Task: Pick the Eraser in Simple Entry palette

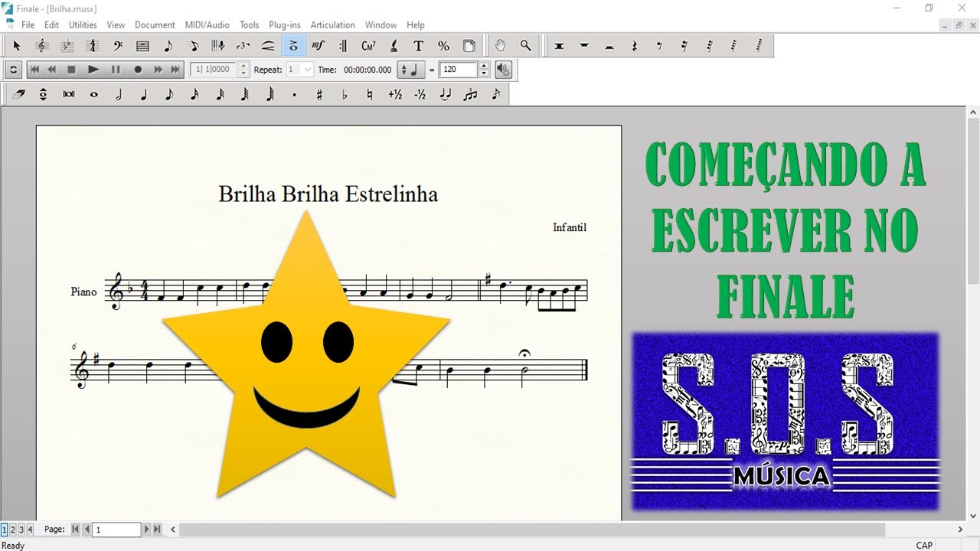Action: pyautogui.click(x=18, y=95)
